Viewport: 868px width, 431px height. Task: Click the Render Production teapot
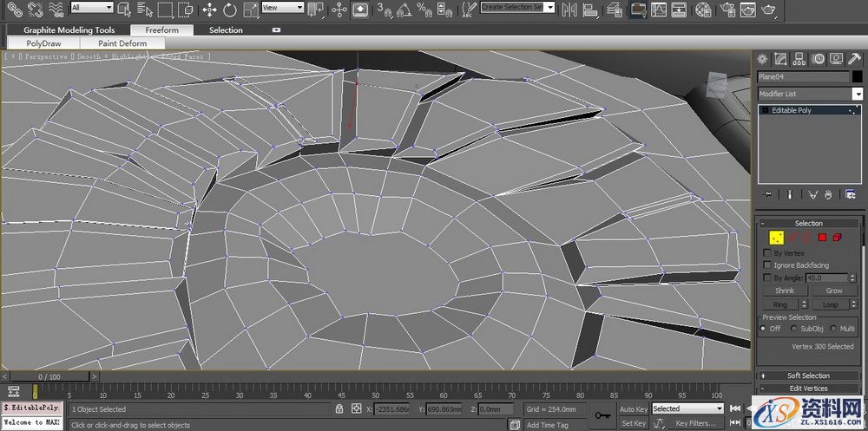coord(768,9)
